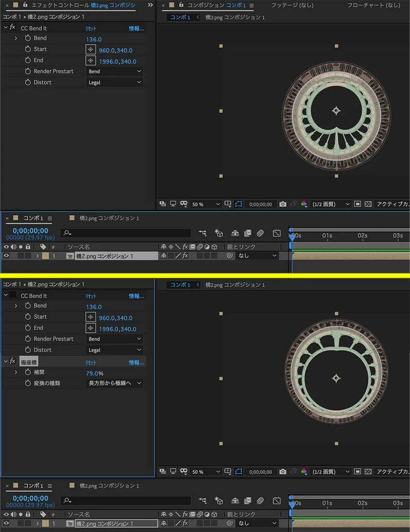410x532 pixels.
Task: Click the Start point picker crosshair in upper screenshot
Action: [x=90, y=50]
